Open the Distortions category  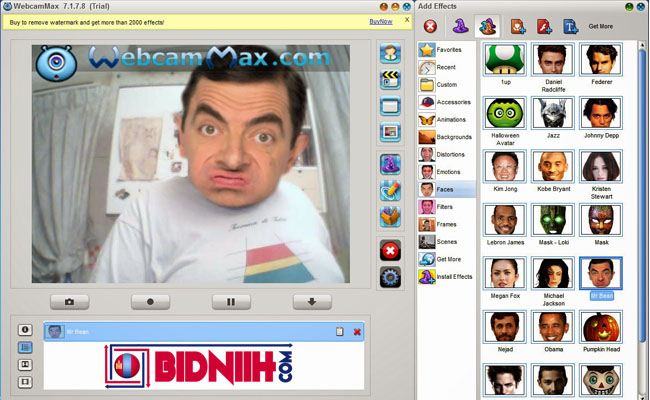pyautogui.click(x=446, y=154)
